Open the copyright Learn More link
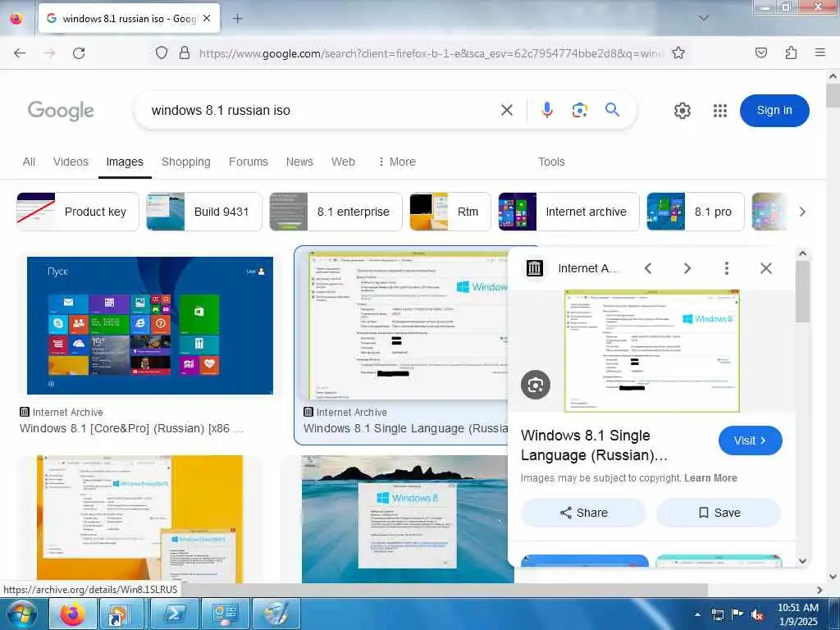 pos(710,478)
